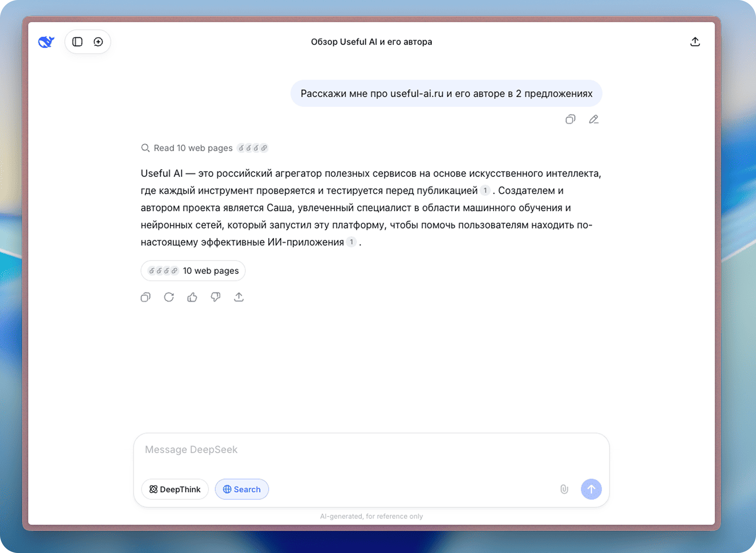Screen dimensions: 756x553
Task: Give a thumbs up to the response
Action: click(192, 297)
